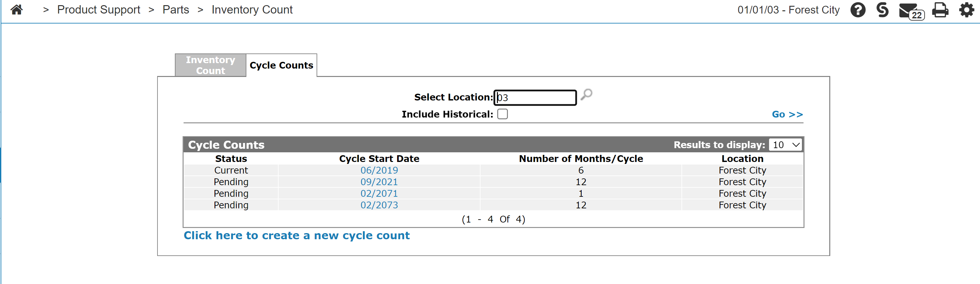Click the S dollar-style icon
The width and height of the screenshot is (980, 284).
882,10
